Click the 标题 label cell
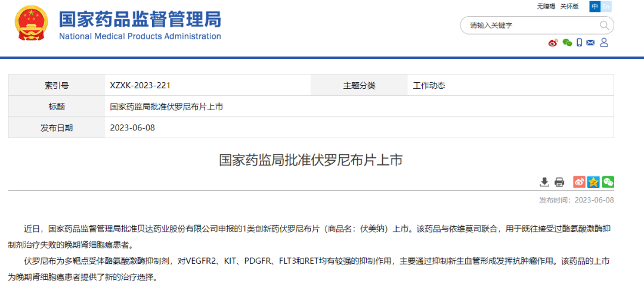This screenshot has height=296, width=644. (57, 107)
